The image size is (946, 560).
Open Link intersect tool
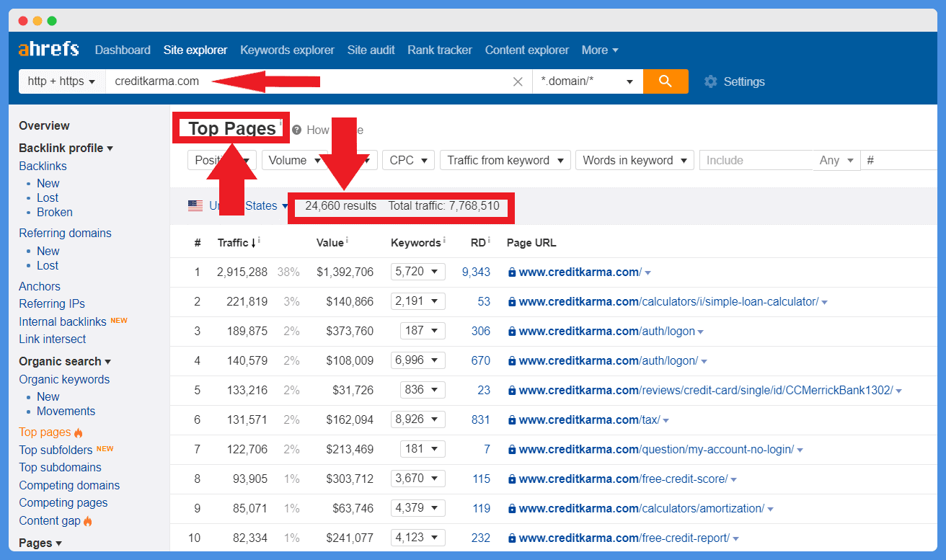click(x=53, y=339)
